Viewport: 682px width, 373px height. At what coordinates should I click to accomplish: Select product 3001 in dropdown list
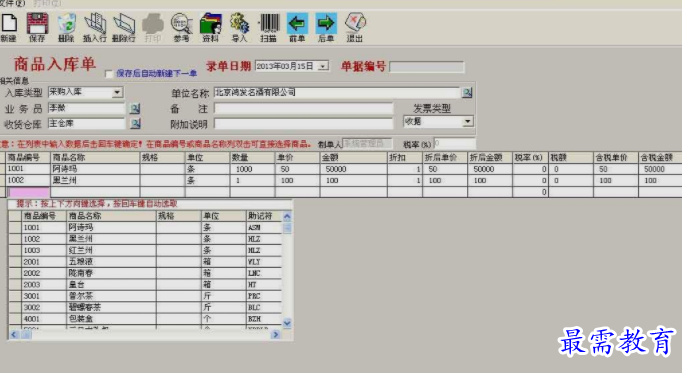tap(145, 296)
